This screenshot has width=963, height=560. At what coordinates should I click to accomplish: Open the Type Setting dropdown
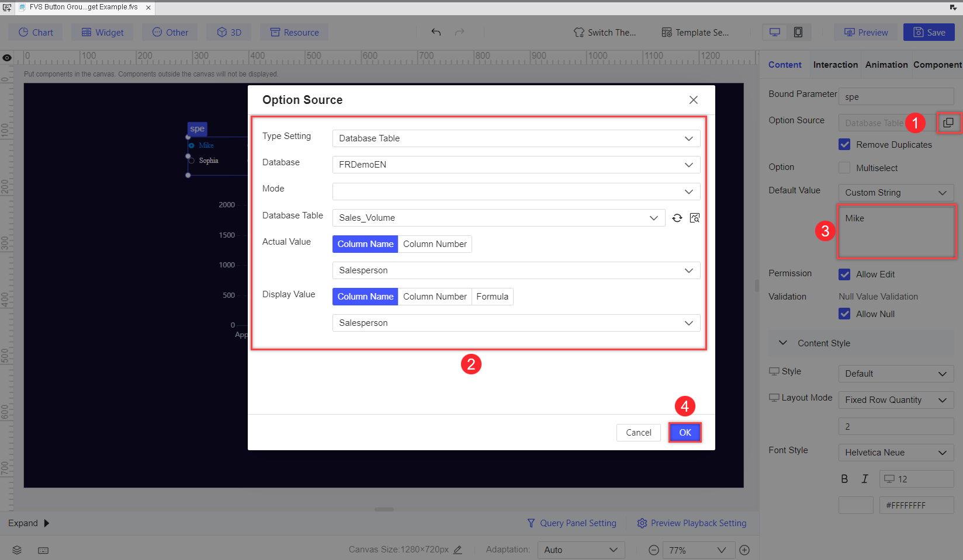coord(517,138)
